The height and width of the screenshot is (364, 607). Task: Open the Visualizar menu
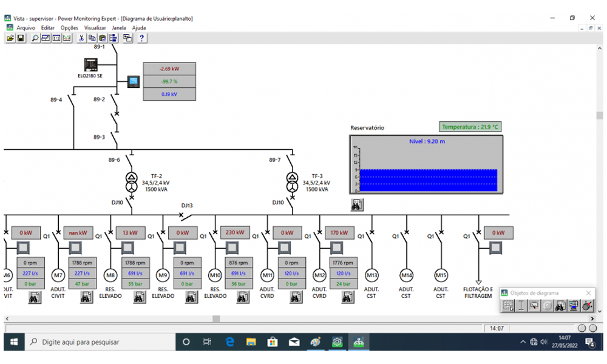(x=95, y=28)
